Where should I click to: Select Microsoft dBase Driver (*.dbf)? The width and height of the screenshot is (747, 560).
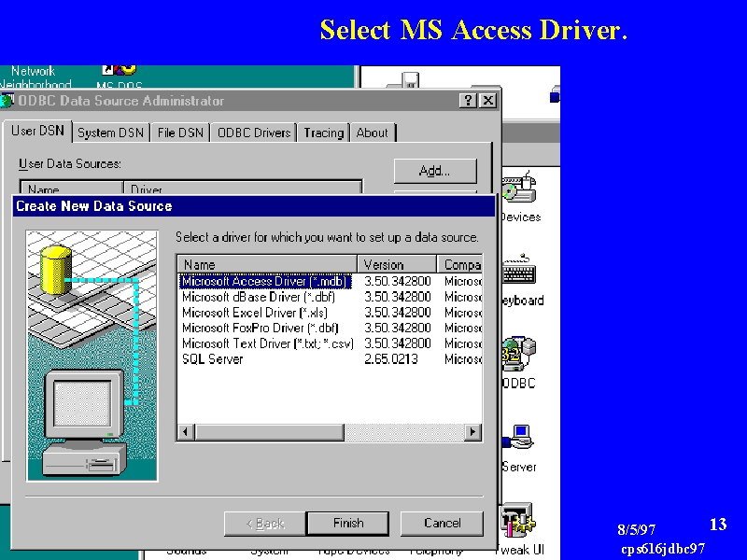pyautogui.click(x=259, y=297)
